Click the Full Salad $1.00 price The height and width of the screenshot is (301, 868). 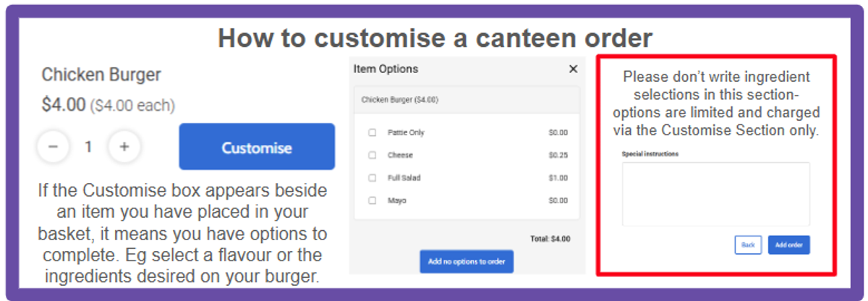[558, 177]
